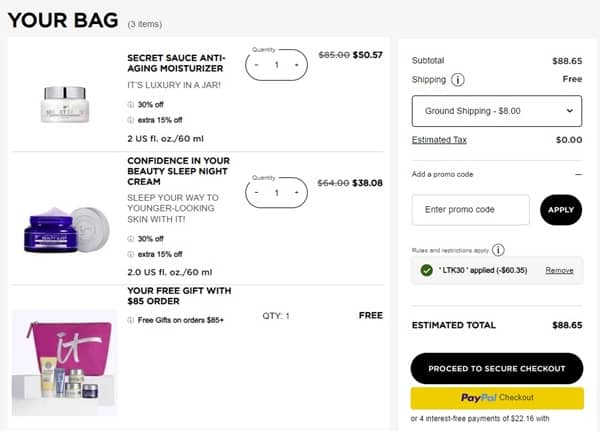
Task: Click info icon beside Secret Sauce extra 15% off
Action: [x=131, y=120]
